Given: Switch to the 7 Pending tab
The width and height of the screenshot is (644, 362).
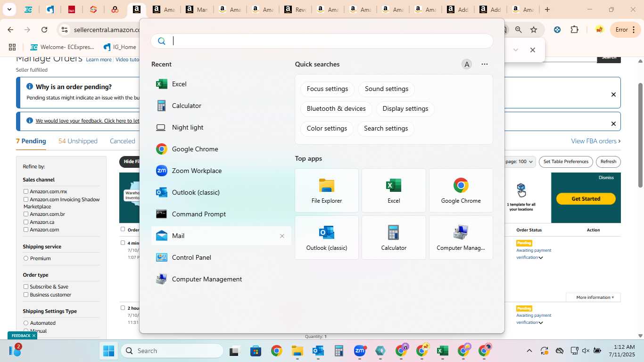Looking at the screenshot, I should point(31,141).
